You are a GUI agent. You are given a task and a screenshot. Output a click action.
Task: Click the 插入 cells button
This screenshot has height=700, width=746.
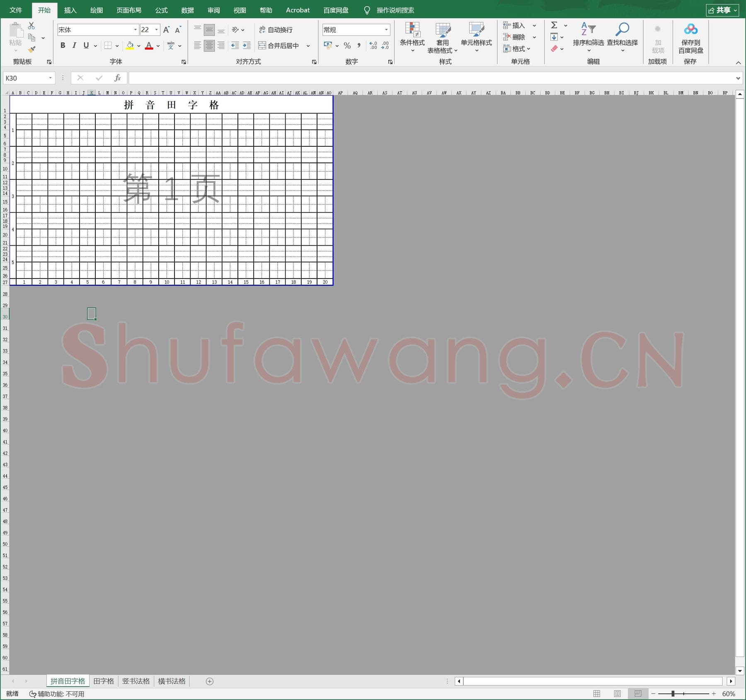(514, 25)
